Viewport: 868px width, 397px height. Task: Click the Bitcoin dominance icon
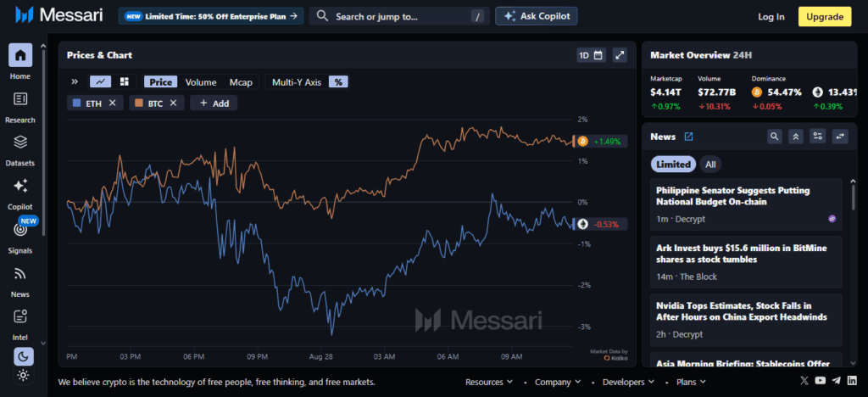tap(757, 92)
